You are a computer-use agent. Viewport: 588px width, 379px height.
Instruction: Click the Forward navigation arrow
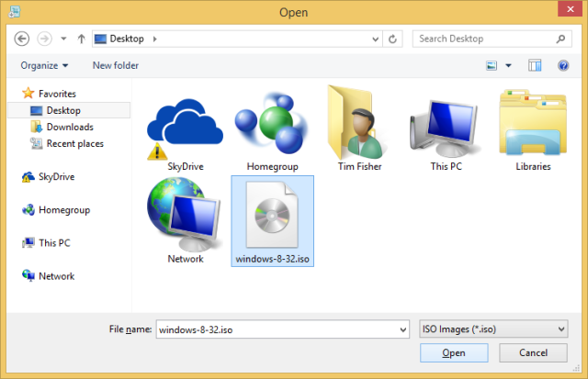tap(44, 39)
